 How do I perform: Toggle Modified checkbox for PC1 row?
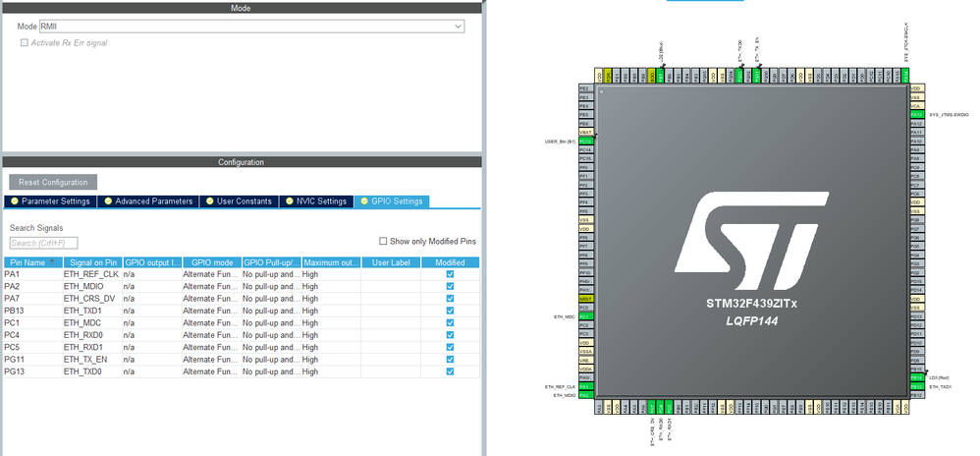point(450,322)
